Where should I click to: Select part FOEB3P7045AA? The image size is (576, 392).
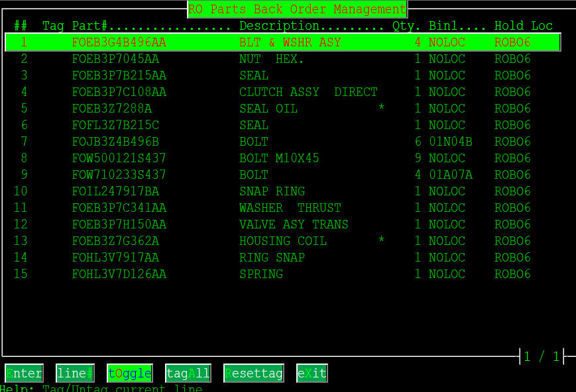coord(115,59)
